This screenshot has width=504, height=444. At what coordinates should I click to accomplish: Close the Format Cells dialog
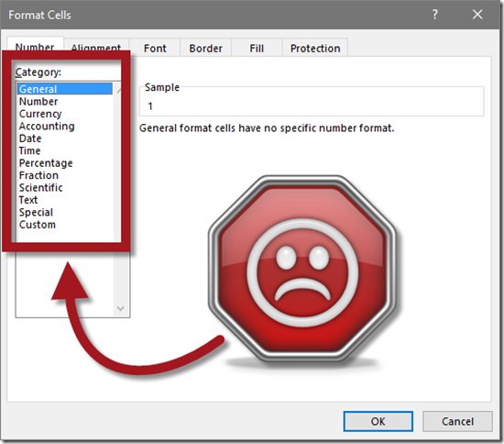coord(477,15)
